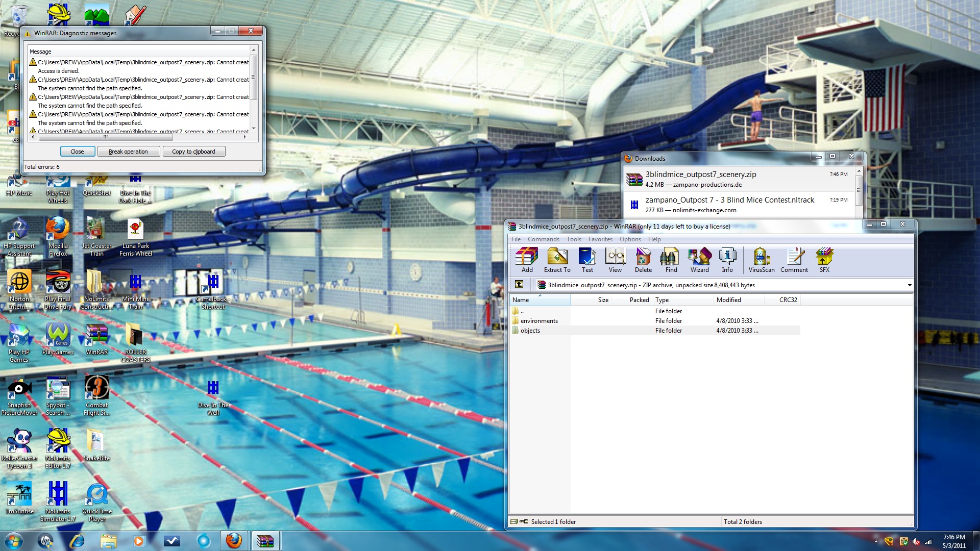Image resolution: width=980 pixels, height=551 pixels.
Task: Select the Luna Park Ferris Wheel icon
Action: pyautogui.click(x=135, y=236)
